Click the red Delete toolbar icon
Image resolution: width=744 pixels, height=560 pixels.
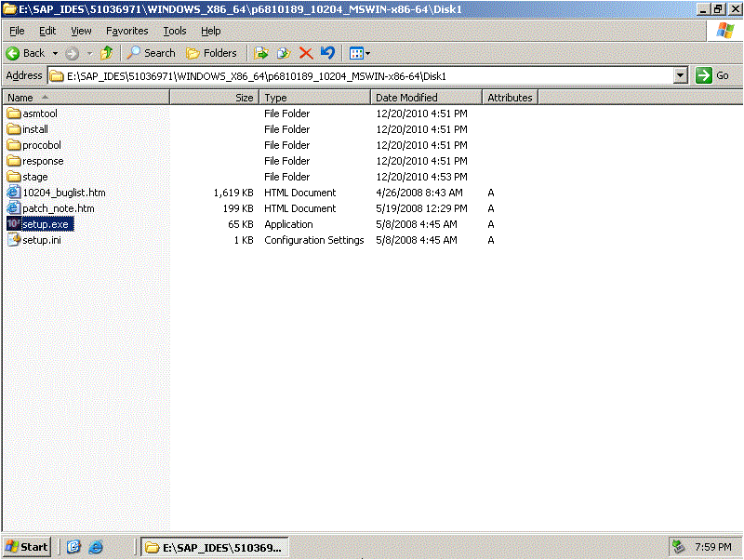click(x=306, y=53)
